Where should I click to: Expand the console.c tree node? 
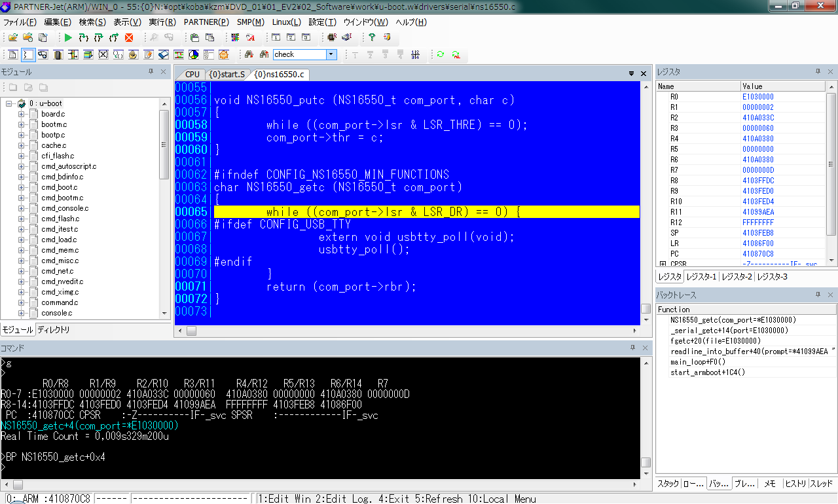pos(22,313)
